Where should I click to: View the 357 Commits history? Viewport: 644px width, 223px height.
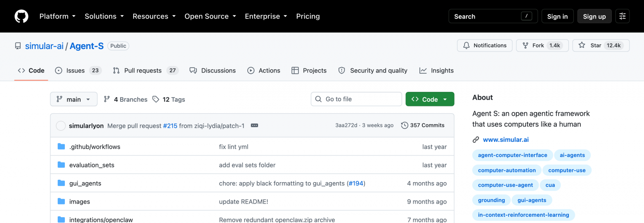423,125
